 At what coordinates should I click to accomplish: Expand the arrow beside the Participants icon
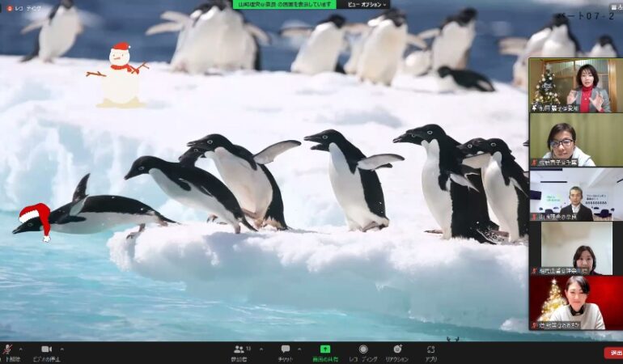(x=261, y=349)
